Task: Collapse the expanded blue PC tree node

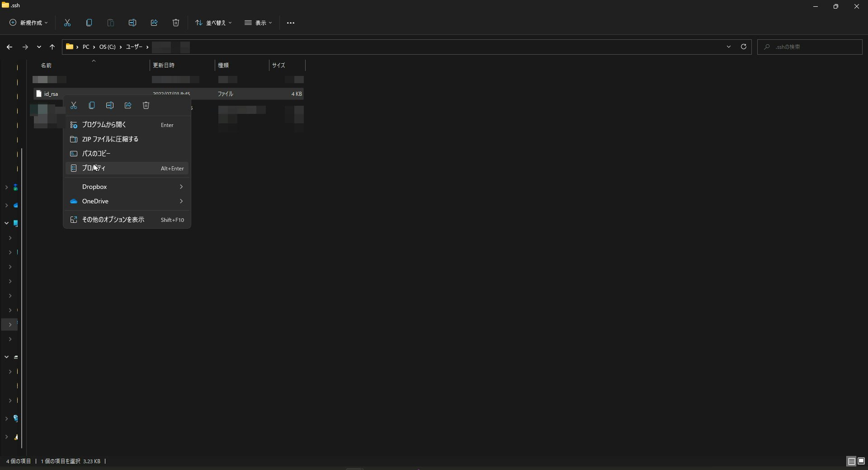Action: [6, 223]
